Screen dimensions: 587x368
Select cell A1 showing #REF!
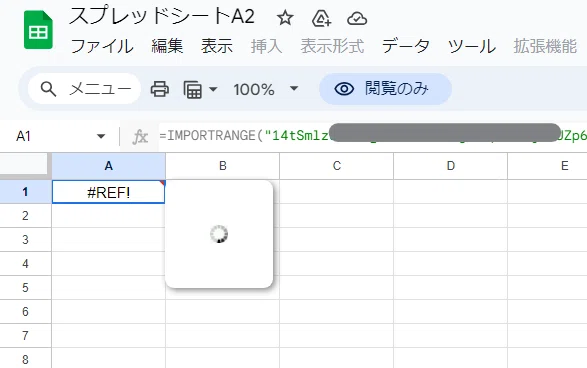pos(109,192)
